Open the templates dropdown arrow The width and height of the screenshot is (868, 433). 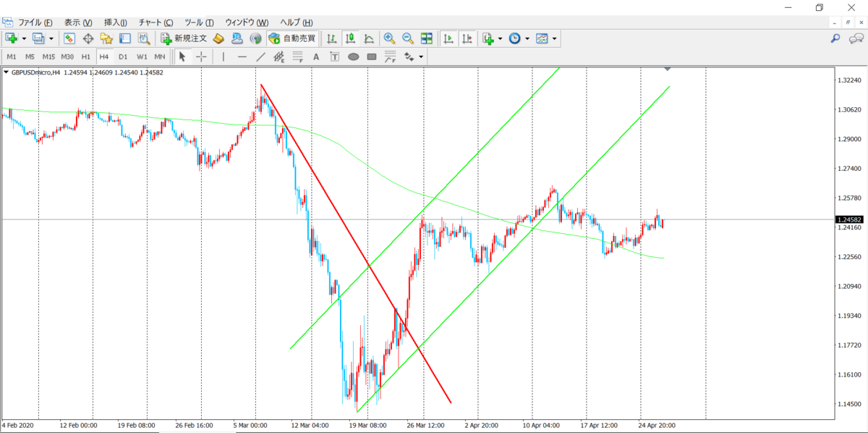(x=554, y=38)
